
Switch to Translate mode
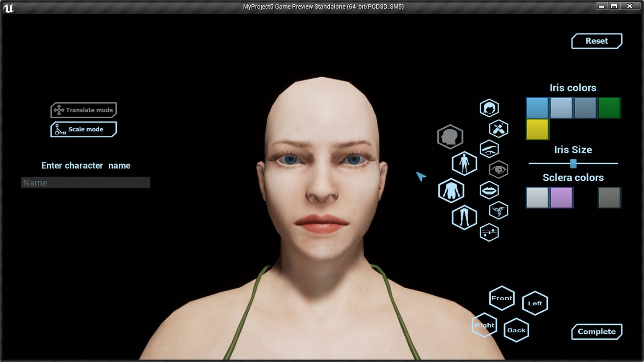click(x=84, y=110)
